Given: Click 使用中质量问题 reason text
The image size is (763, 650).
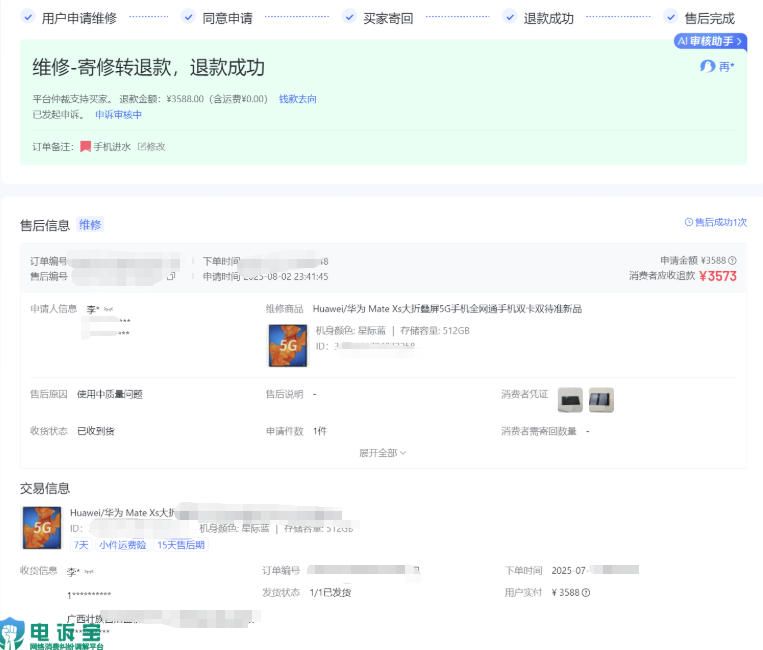Looking at the screenshot, I should pyautogui.click(x=110, y=394).
